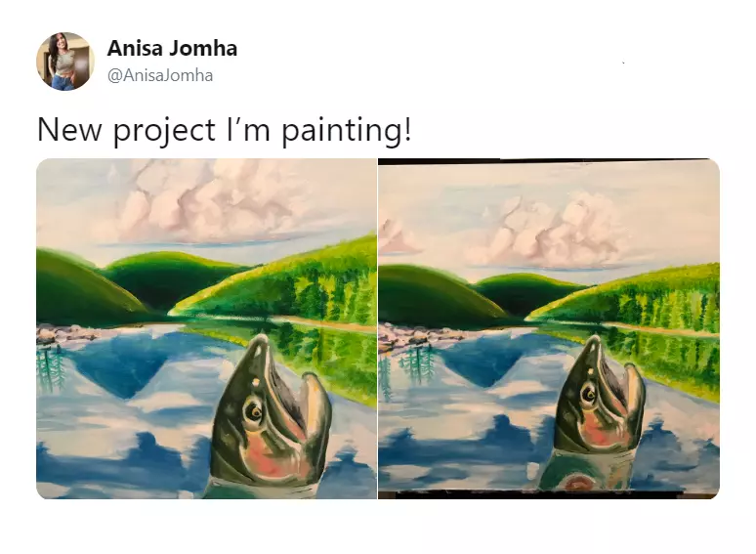
Task: Click the fish's eye in left painting
Action: [253, 411]
